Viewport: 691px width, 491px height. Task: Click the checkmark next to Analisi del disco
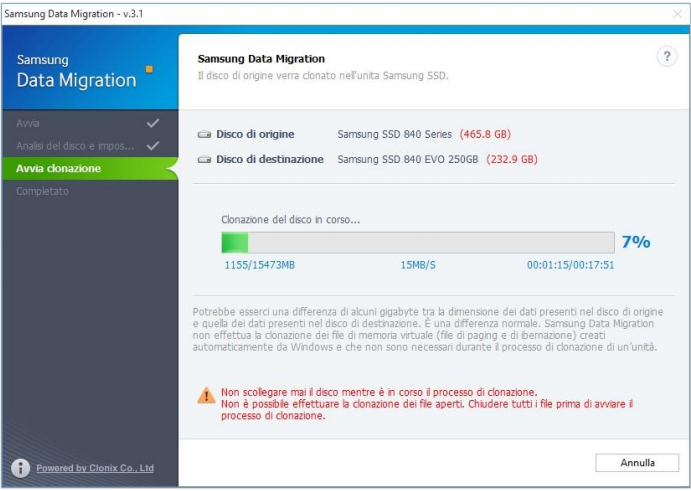pos(153,146)
